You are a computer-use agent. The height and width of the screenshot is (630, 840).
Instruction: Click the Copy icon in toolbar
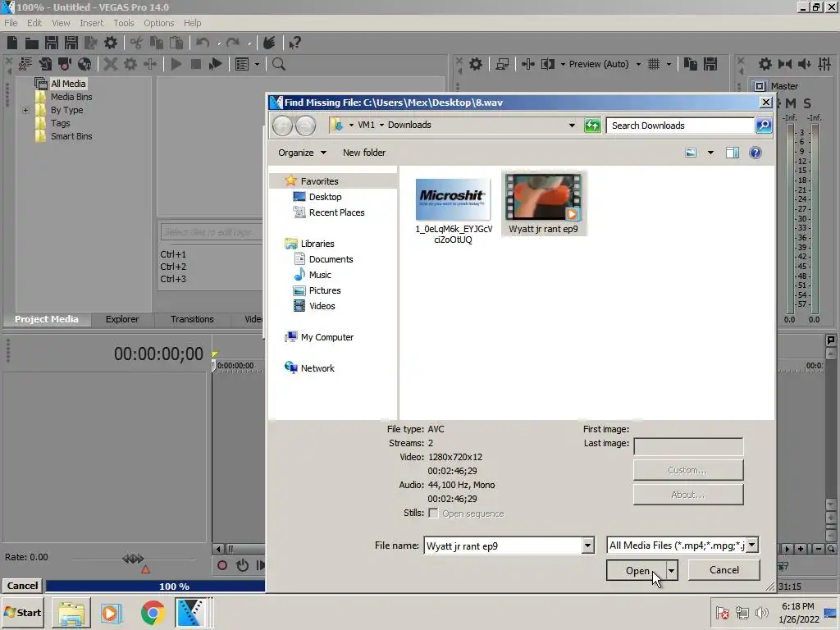(x=157, y=43)
